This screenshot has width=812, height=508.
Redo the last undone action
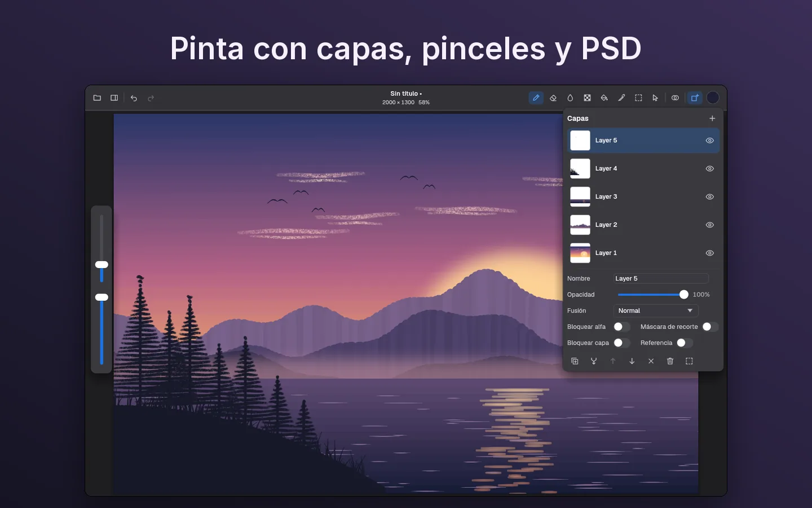(151, 98)
